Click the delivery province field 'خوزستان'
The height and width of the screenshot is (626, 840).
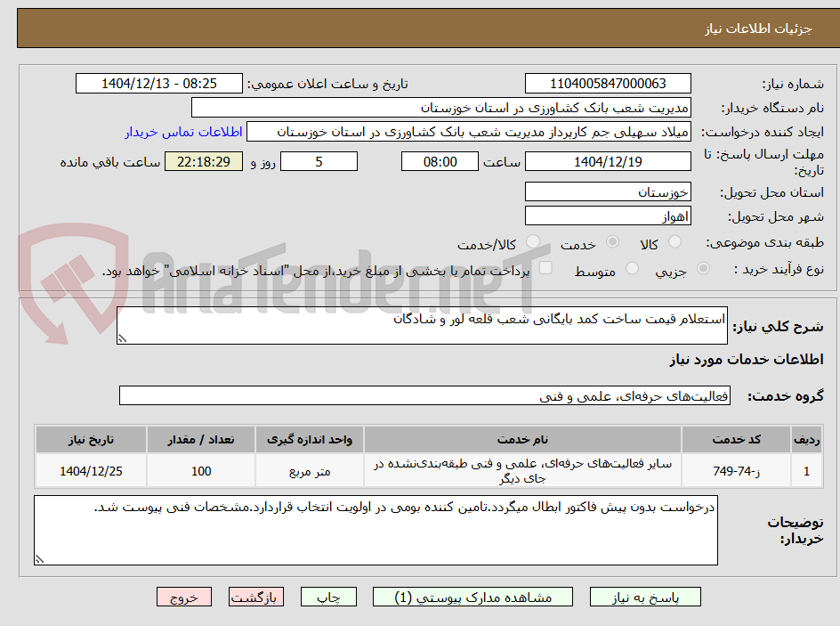pos(608,191)
